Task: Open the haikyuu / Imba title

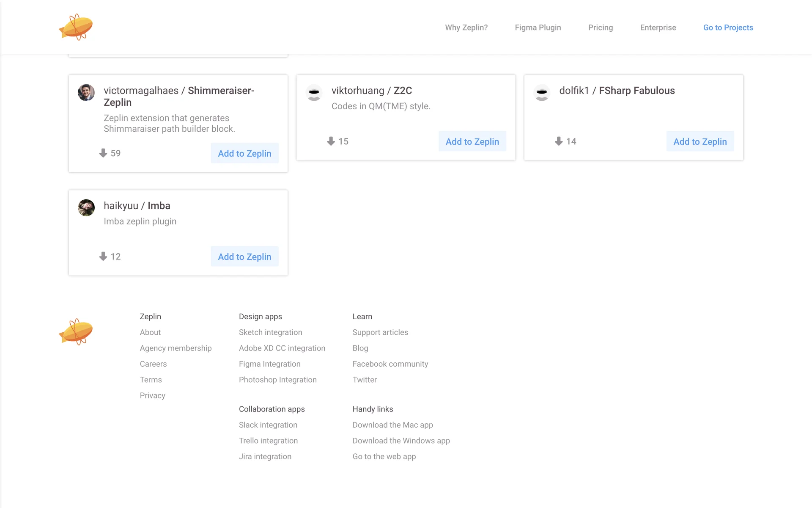Action: coord(137,206)
